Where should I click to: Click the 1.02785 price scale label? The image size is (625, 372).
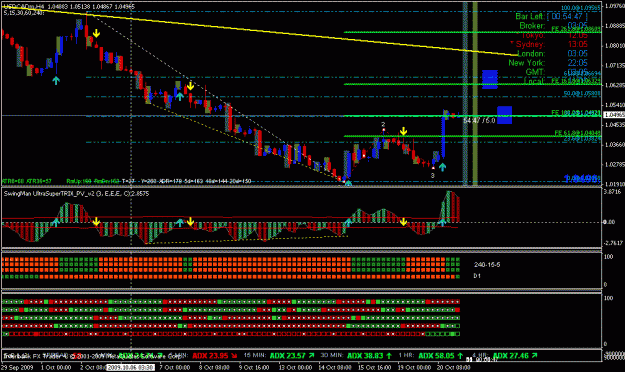[x=614, y=164]
